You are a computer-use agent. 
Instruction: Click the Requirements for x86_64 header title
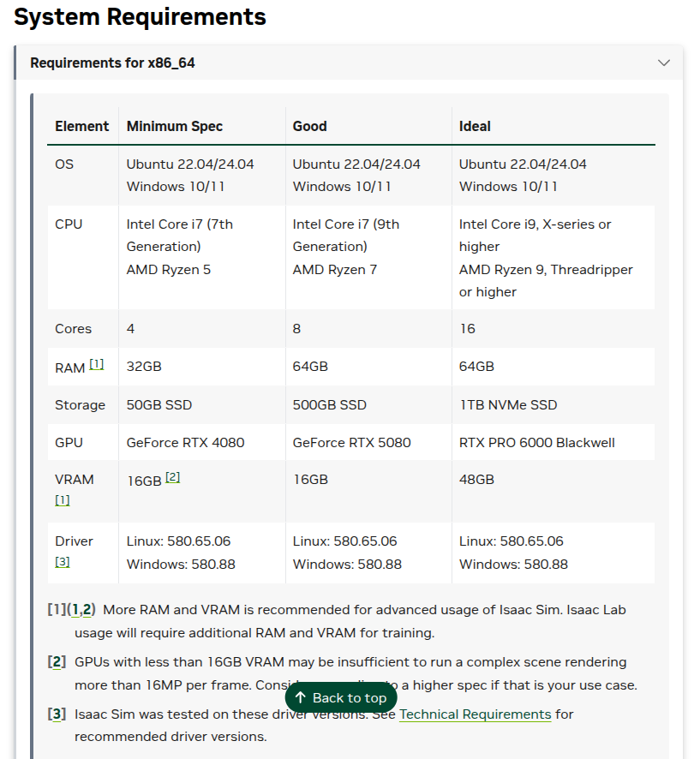click(112, 63)
